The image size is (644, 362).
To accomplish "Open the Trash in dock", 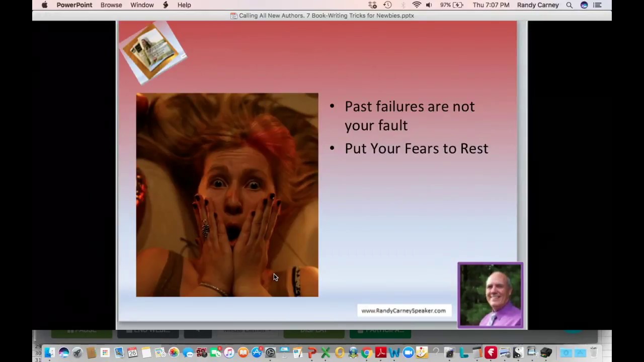I will (594, 352).
